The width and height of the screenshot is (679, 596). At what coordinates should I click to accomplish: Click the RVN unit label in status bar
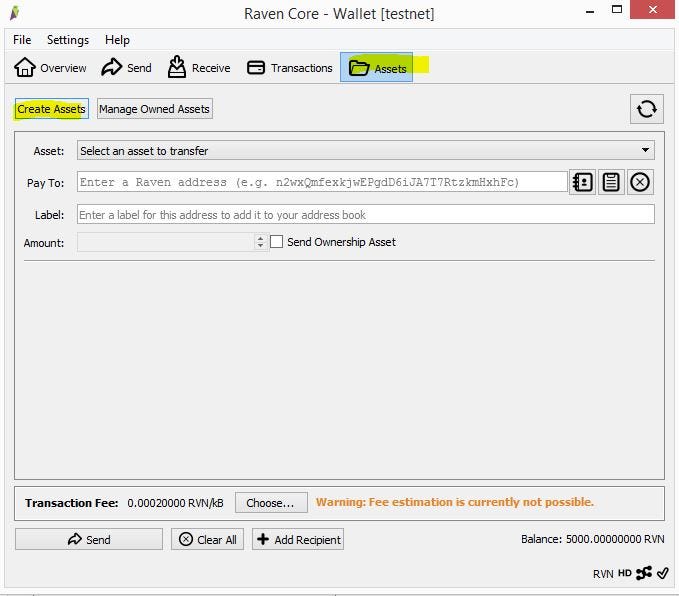[x=603, y=574]
